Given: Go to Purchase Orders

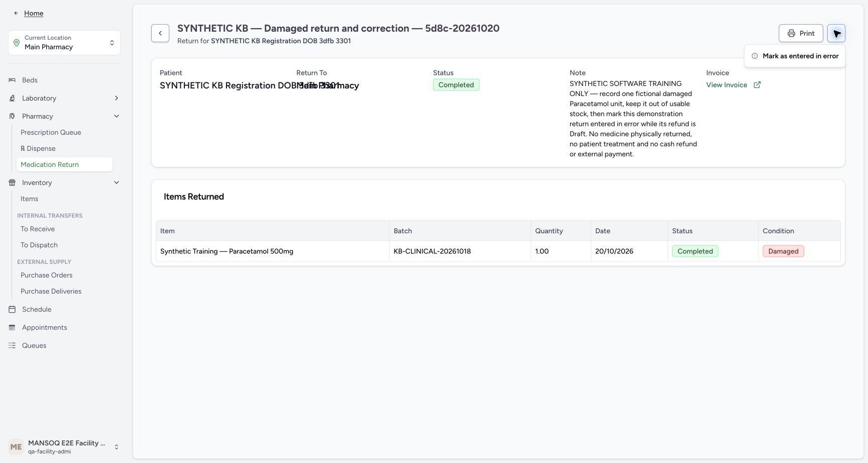Looking at the screenshot, I should [x=46, y=275].
